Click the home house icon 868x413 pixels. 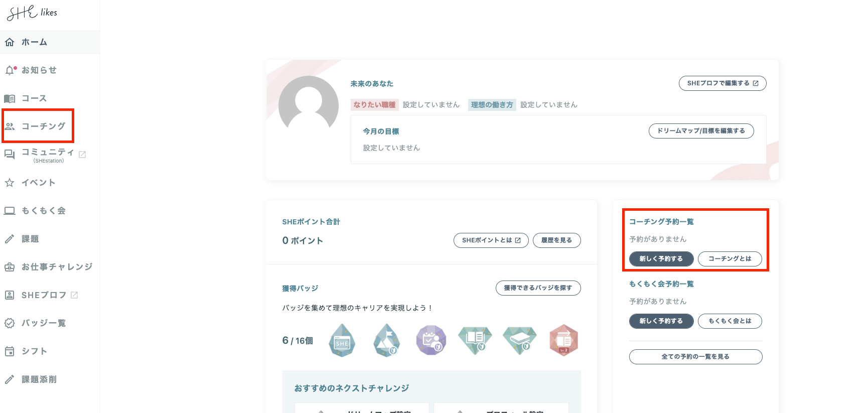(10, 42)
